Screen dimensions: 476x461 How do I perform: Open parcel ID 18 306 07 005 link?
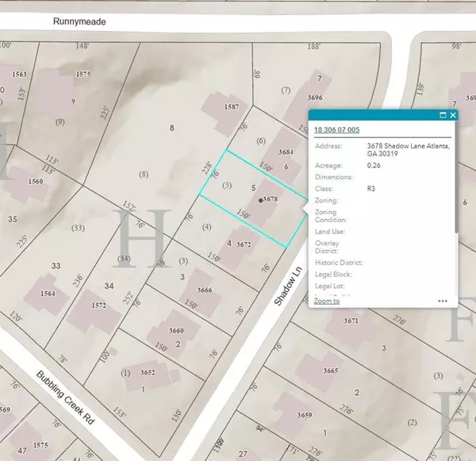[337, 129]
